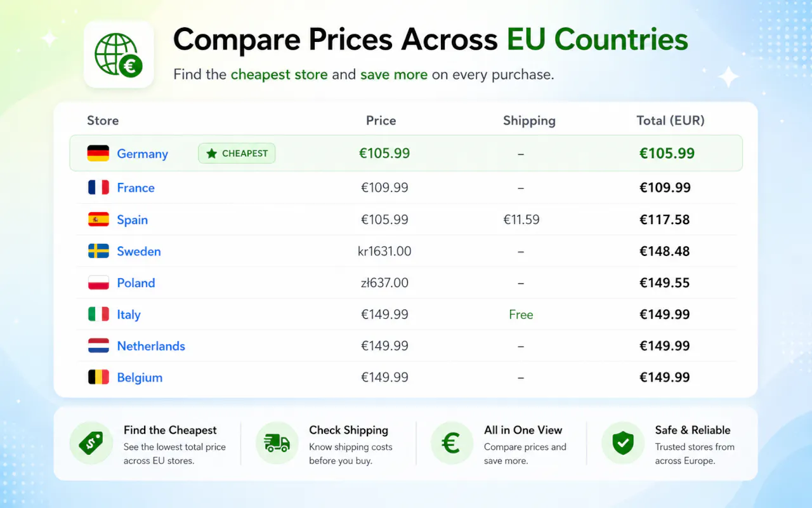Click the Poland flag icon
The width and height of the screenshot is (812, 508).
98,283
